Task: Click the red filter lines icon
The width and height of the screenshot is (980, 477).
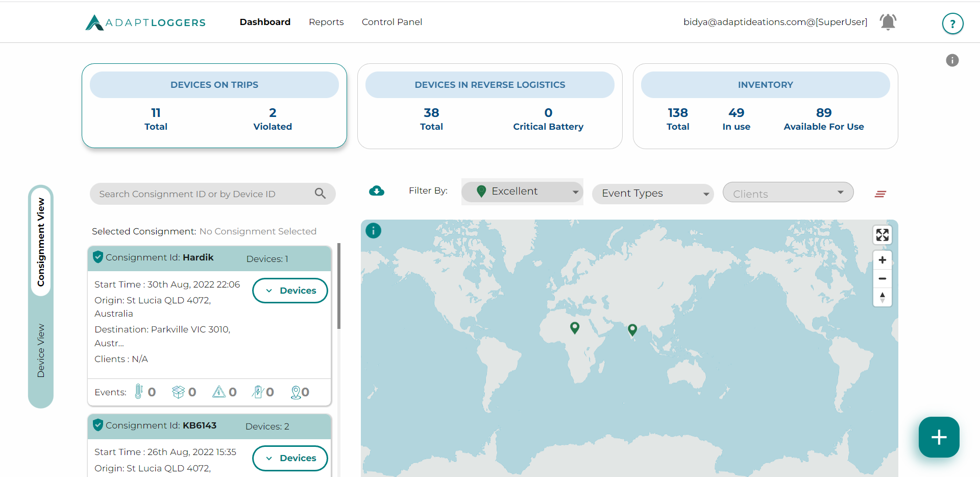Action: pyautogui.click(x=880, y=194)
